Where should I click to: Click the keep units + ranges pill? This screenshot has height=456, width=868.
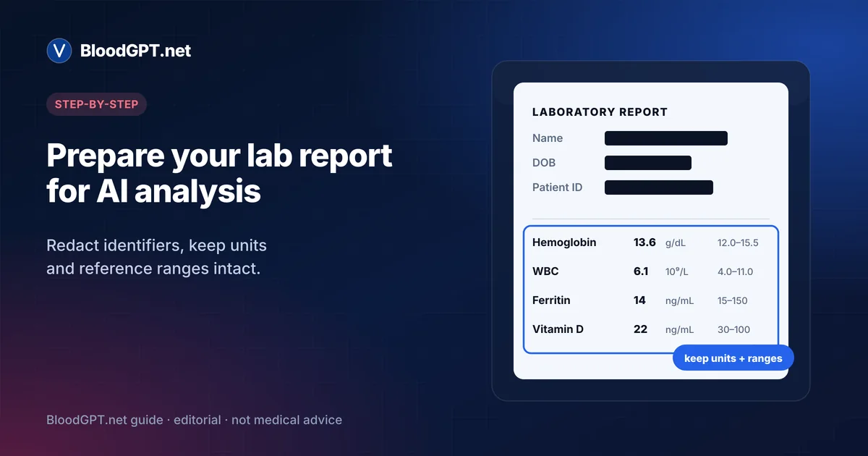[733, 358]
